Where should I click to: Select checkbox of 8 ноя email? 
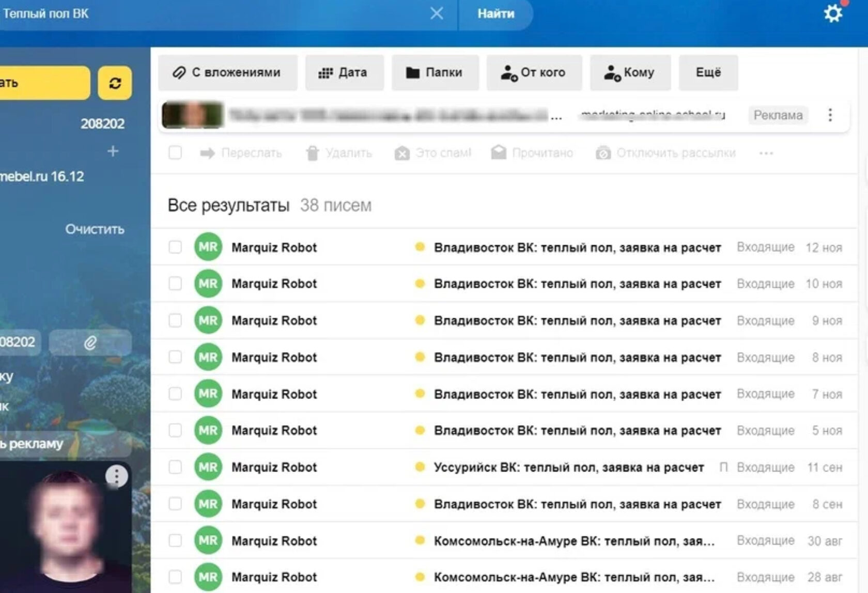(x=175, y=357)
